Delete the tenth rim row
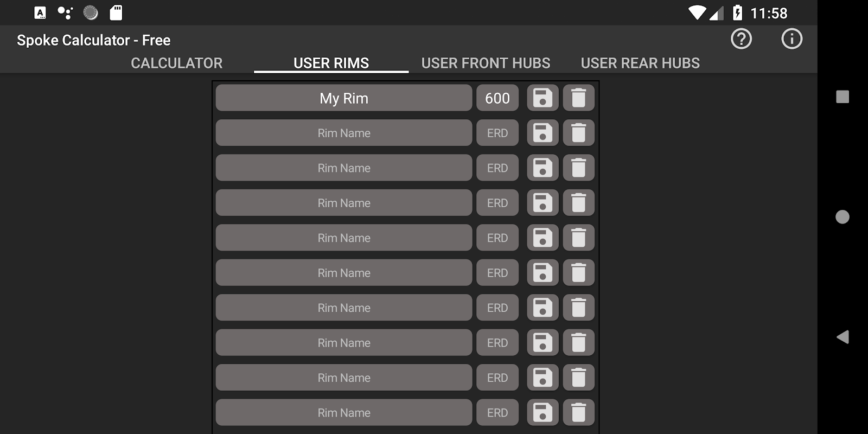Image resolution: width=868 pixels, height=434 pixels. pyautogui.click(x=578, y=413)
